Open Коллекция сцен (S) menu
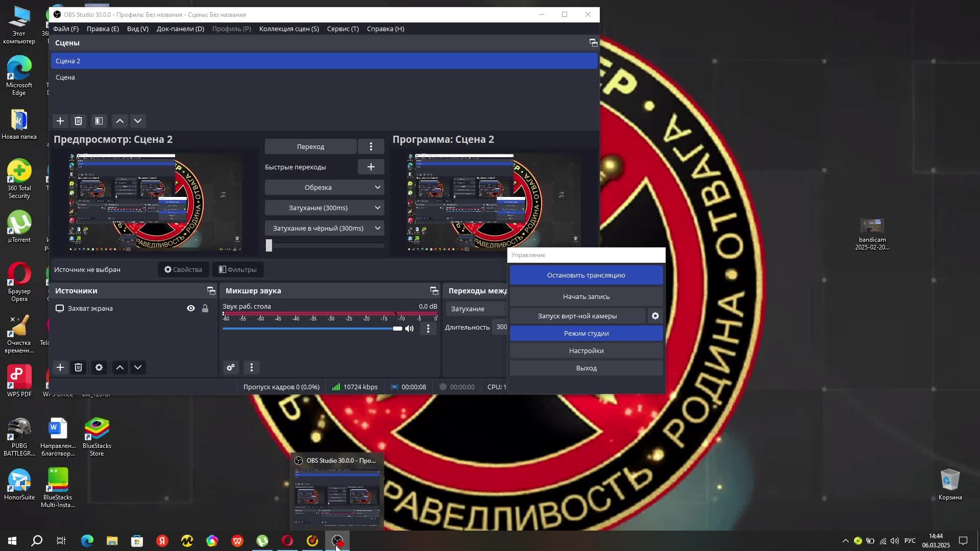 [289, 29]
